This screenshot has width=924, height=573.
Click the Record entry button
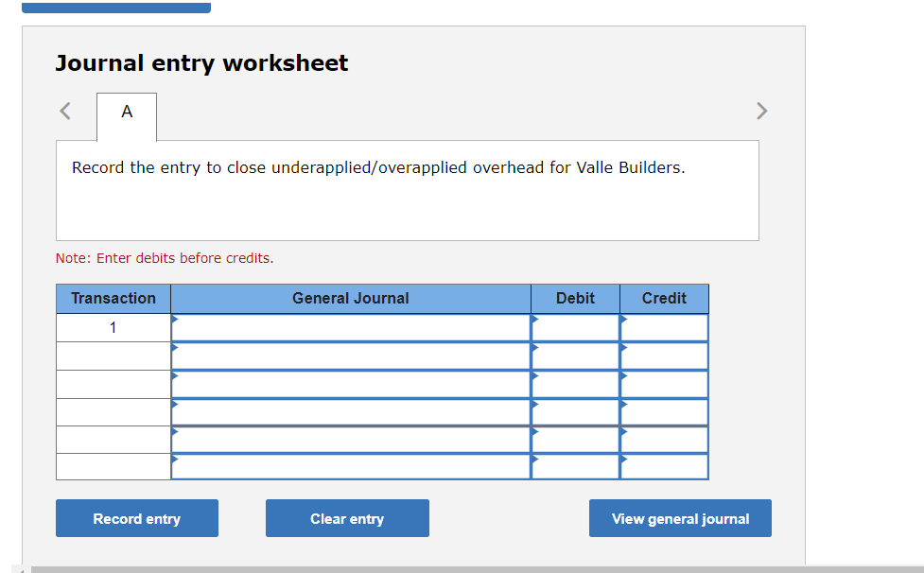(x=137, y=518)
